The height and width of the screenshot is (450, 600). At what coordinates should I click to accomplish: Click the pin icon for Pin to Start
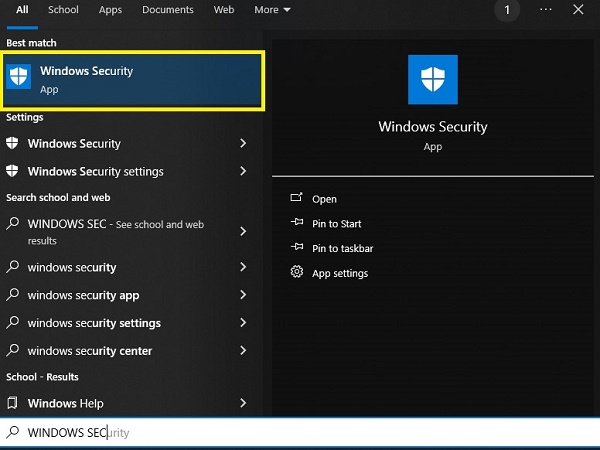(297, 222)
